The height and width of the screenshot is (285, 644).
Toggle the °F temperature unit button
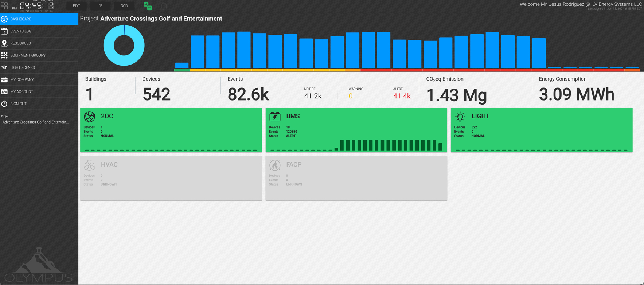(x=100, y=6)
